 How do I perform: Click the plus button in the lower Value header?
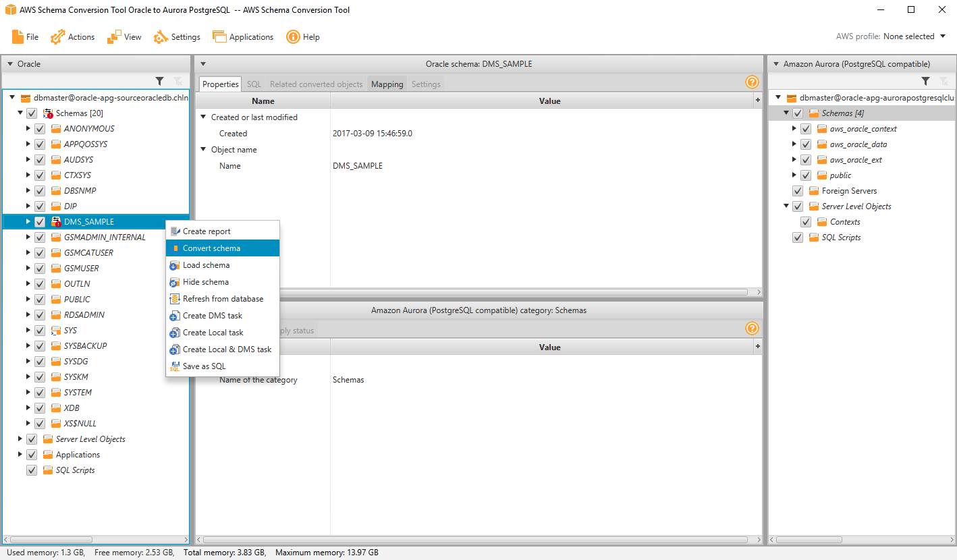point(757,347)
